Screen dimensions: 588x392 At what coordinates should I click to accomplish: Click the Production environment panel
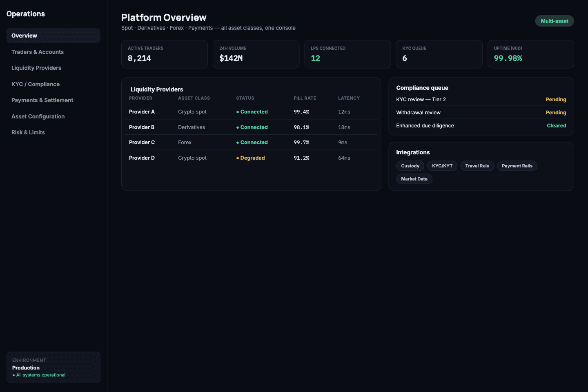(53, 367)
